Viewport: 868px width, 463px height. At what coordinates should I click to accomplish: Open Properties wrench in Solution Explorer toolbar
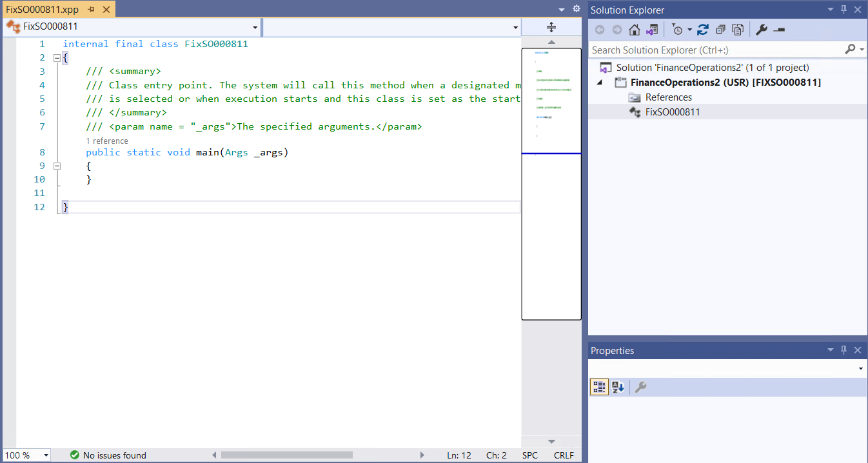pyautogui.click(x=762, y=30)
